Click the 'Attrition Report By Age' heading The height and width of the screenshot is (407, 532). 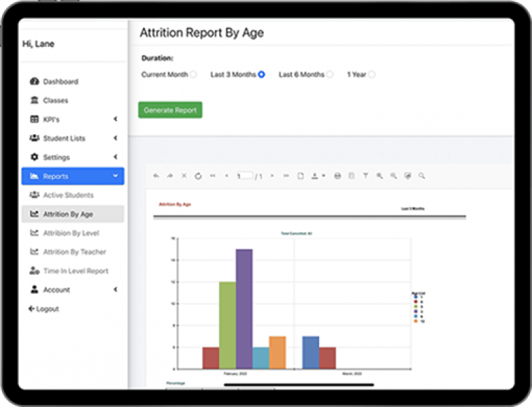click(202, 33)
